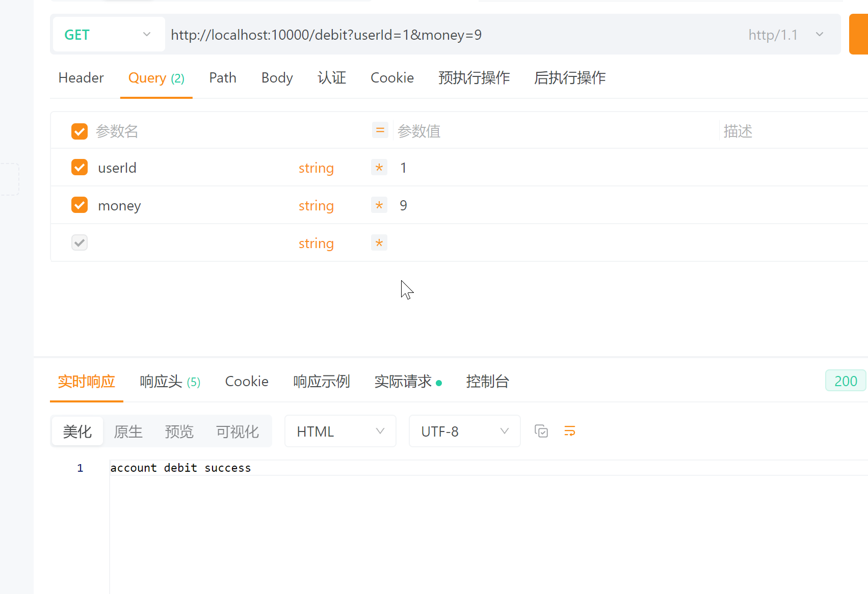Click the 描述 column header
This screenshot has width=868, height=594.
coord(738,131)
